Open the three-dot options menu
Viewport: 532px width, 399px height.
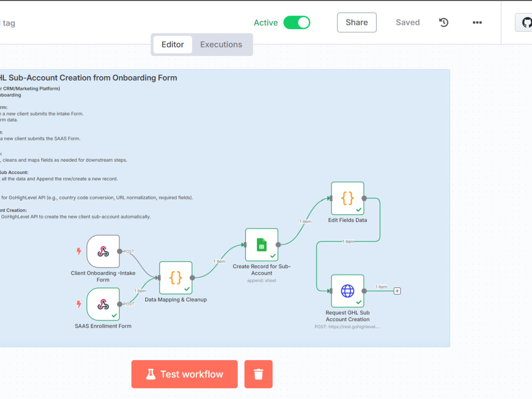477,22
